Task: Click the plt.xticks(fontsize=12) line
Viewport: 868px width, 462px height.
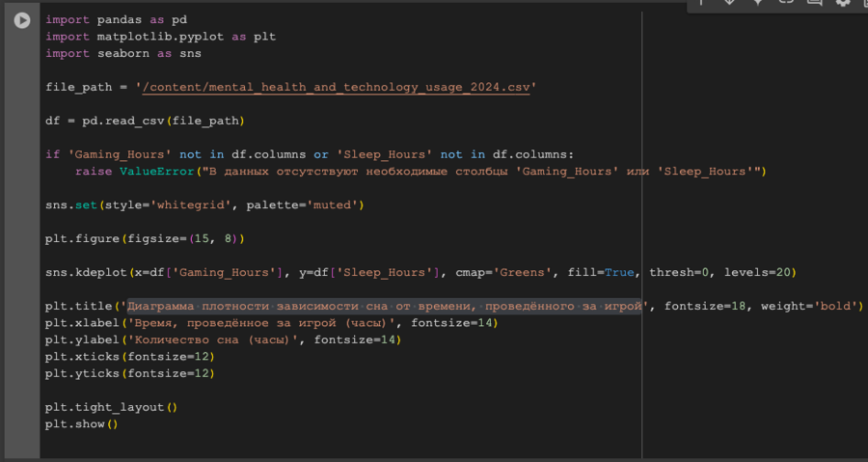Action: [130, 357]
